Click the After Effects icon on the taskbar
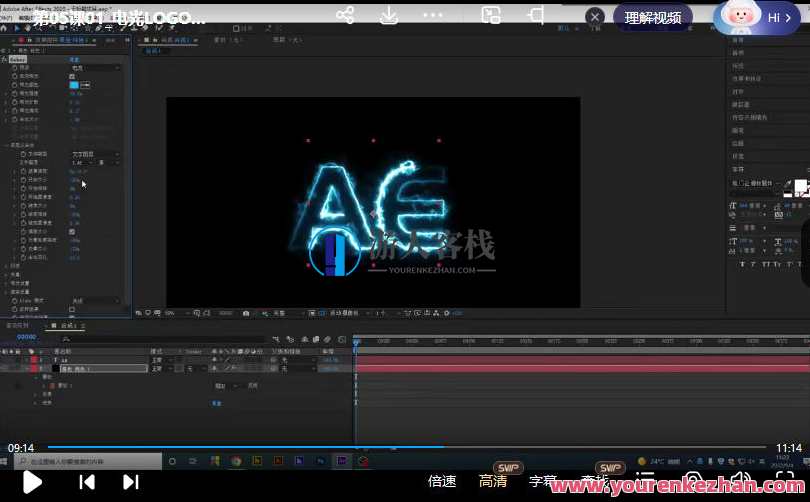The height and width of the screenshot is (502, 810). click(x=341, y=461)
